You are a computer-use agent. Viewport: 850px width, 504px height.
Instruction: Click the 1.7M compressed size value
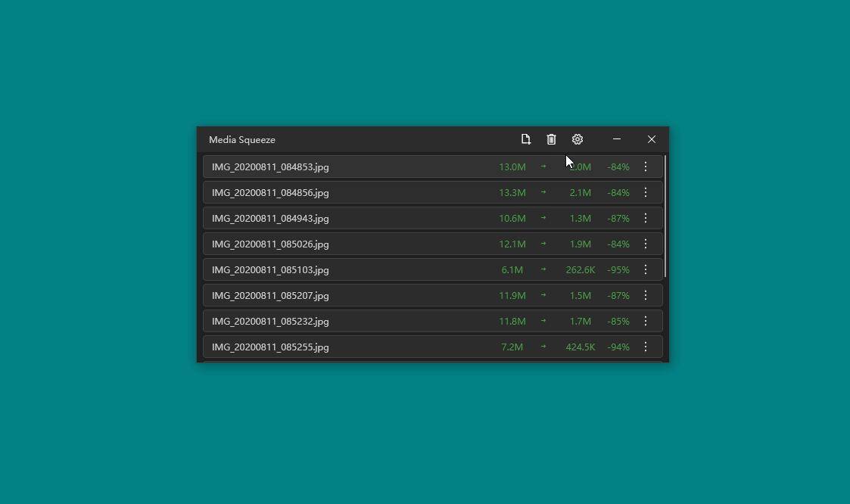(x=581, y=322)
